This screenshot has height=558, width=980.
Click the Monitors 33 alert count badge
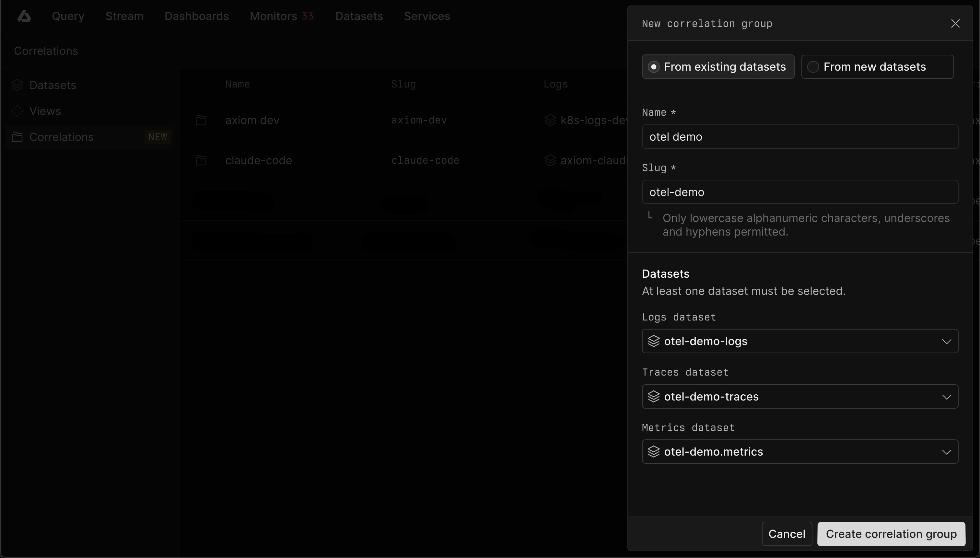coord(307,16)
